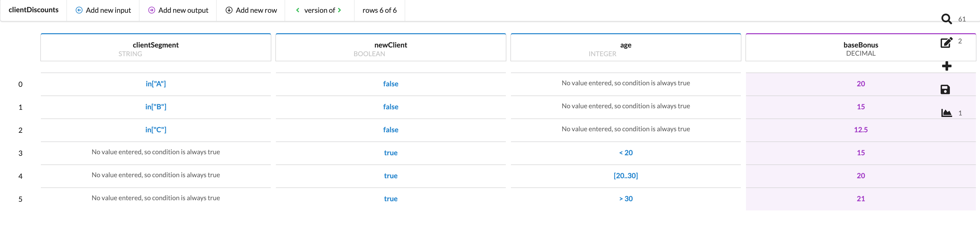Click empty age condition in row 0
Screen dimensions: 980x237
[x=625, y=83]
